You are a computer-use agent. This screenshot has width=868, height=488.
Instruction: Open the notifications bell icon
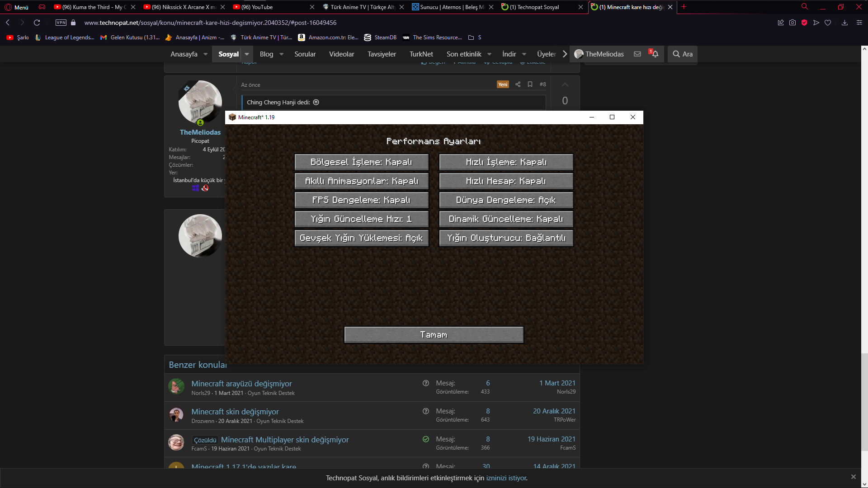655,54
